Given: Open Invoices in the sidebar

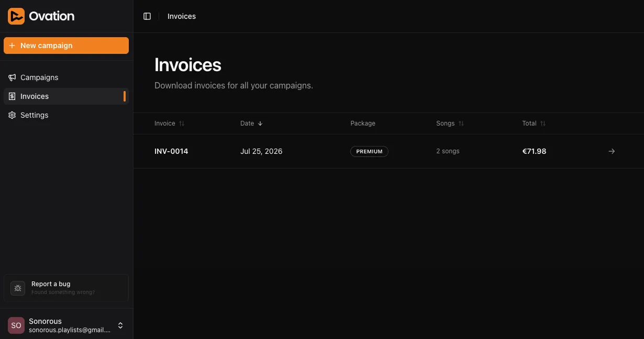Looking at the screenshot, I should (66, 96).
